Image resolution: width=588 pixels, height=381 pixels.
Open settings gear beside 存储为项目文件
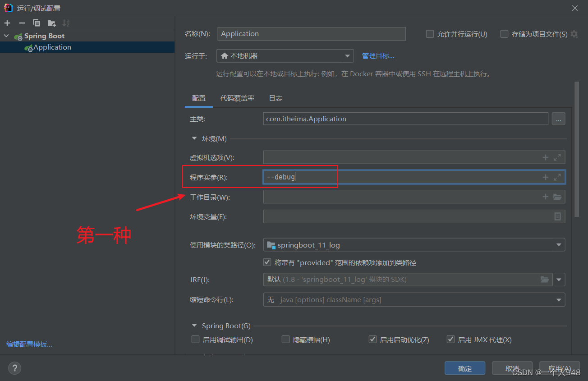(x=574, y=34)
